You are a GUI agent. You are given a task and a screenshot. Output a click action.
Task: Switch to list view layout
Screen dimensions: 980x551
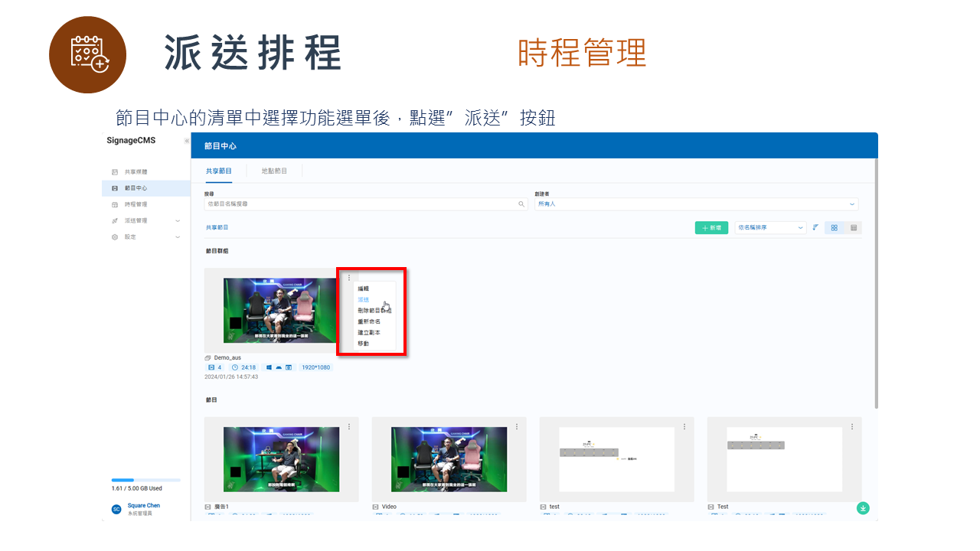click(x=854, y=227)
